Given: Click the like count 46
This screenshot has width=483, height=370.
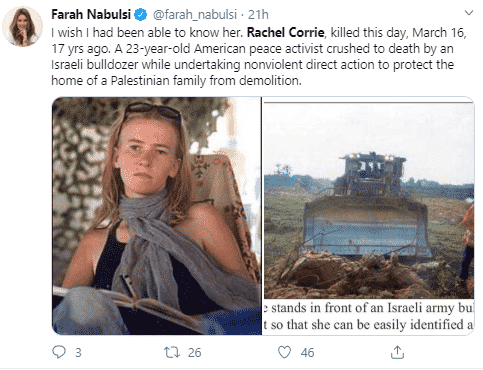Looking at the screenshot, I should [x=307, y=353].
